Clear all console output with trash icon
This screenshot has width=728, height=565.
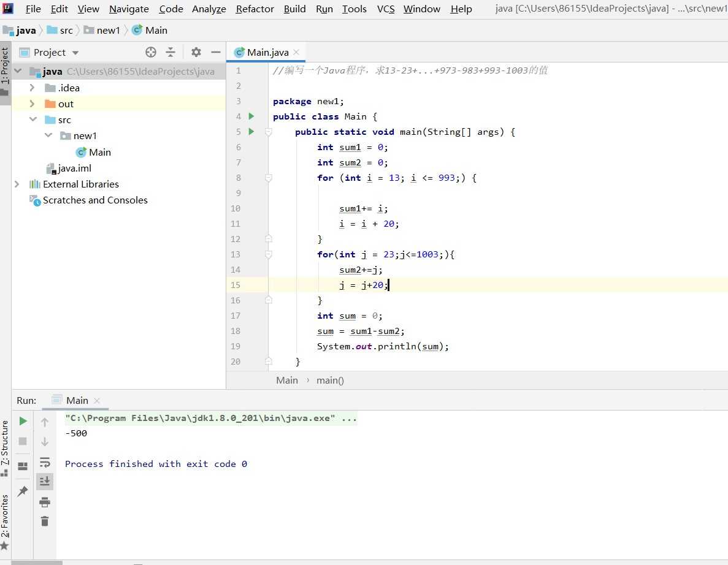point(45,521)
